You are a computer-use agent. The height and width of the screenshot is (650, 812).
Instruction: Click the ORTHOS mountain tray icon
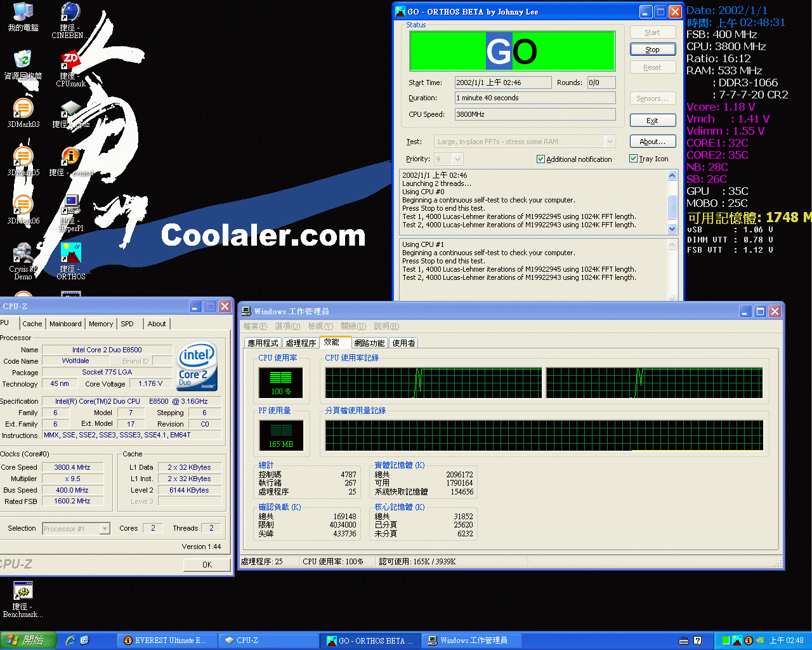[737, 640]
